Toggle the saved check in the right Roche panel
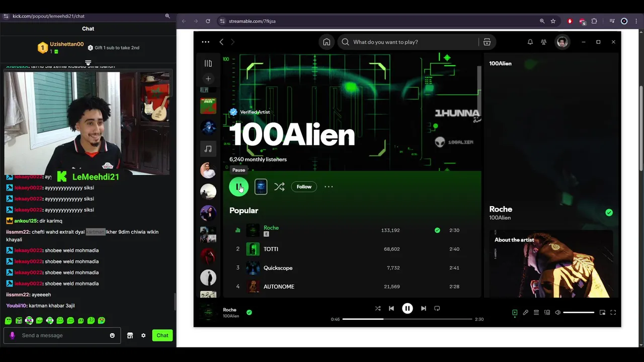This screenshot has height=362, width=644. point(609,213)
